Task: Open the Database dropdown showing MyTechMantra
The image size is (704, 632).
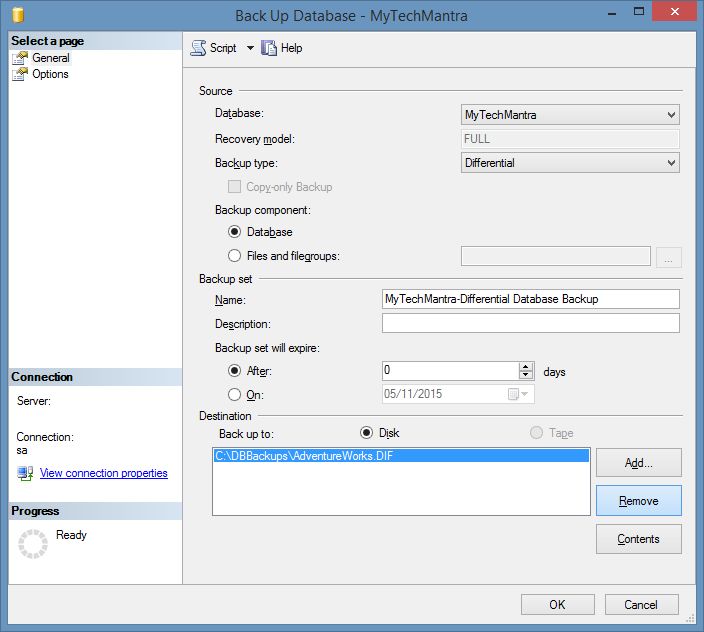Action: click(x=570, y=114)
